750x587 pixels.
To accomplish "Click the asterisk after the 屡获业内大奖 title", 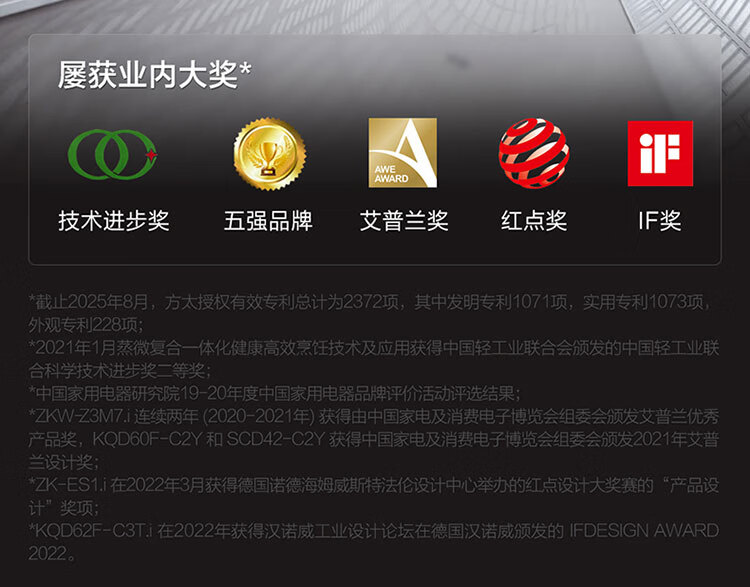I will click(x=245, y=69).
